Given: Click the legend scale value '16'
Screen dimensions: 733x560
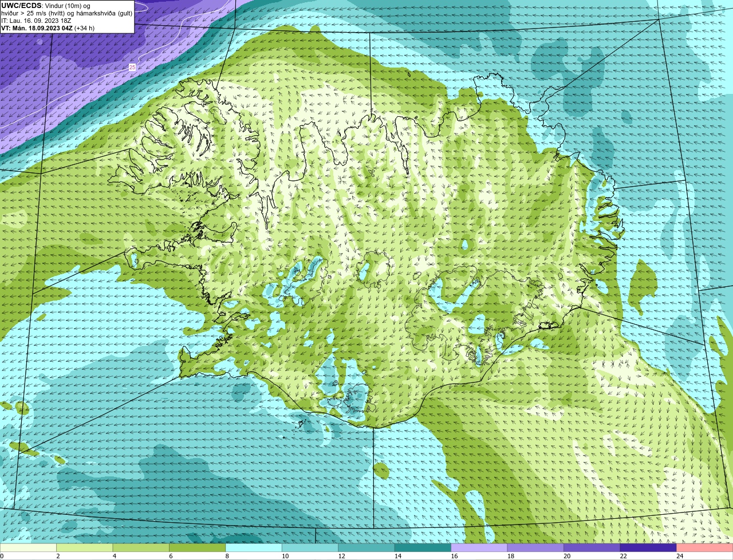Looking at the screenshot, I should [x=454, y=556].
